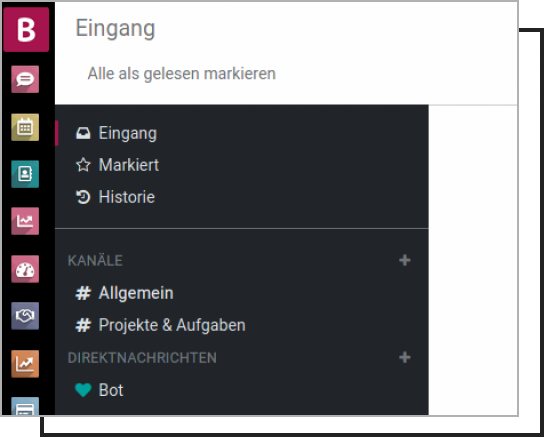Start a new direct message via plus
544x437 pixels.
click(405, 357)
